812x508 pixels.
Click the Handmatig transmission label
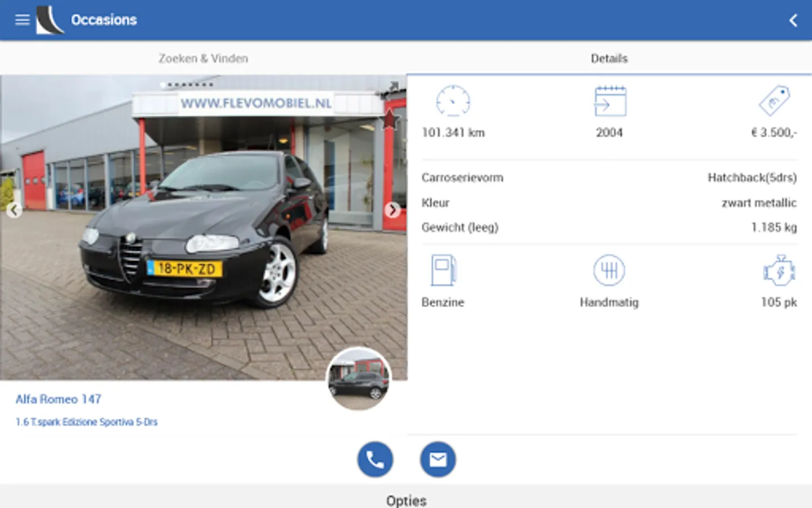coord(609,303)
